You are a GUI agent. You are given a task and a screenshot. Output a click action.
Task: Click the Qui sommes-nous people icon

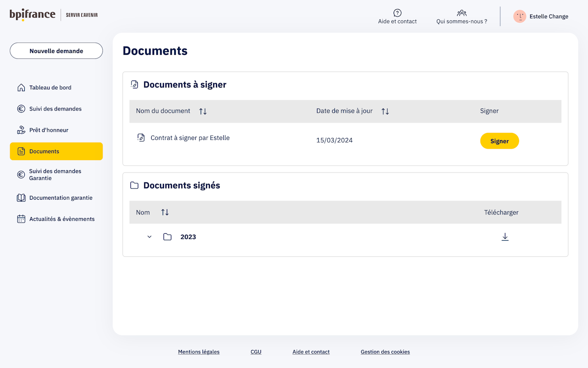pos(462,13)
